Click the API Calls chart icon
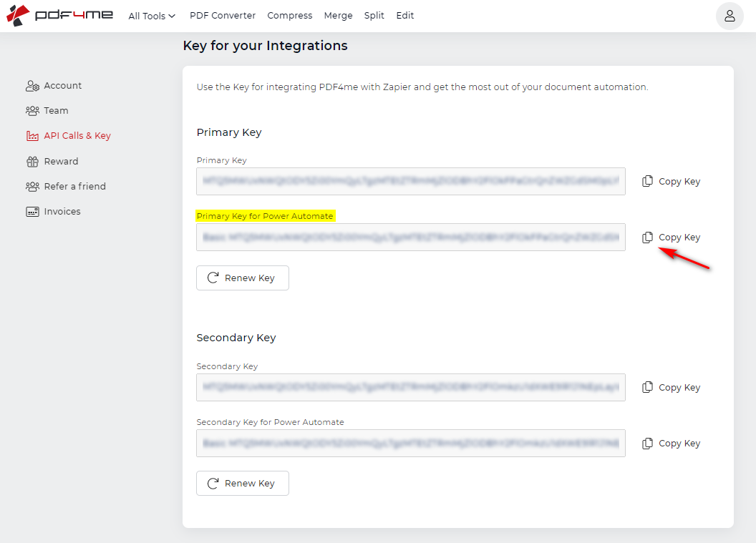Viewport: 756px width, 543px height. (32, 136)
